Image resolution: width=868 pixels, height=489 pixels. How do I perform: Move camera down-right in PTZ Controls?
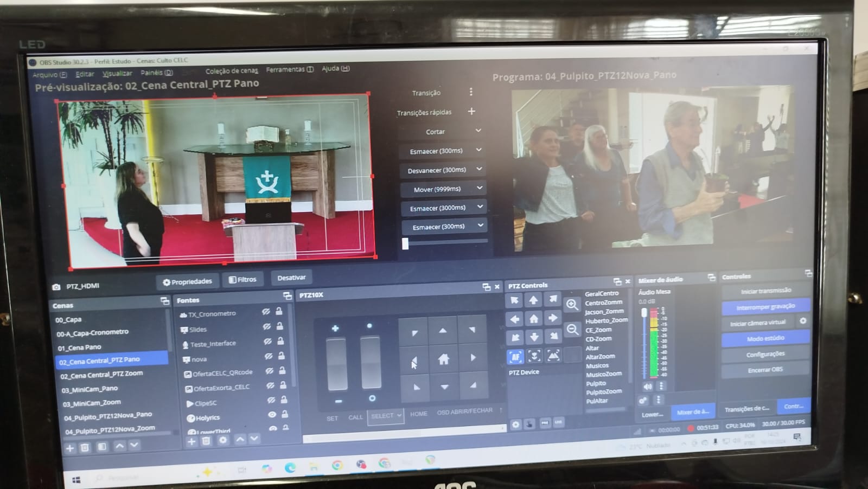click(553, 337)
